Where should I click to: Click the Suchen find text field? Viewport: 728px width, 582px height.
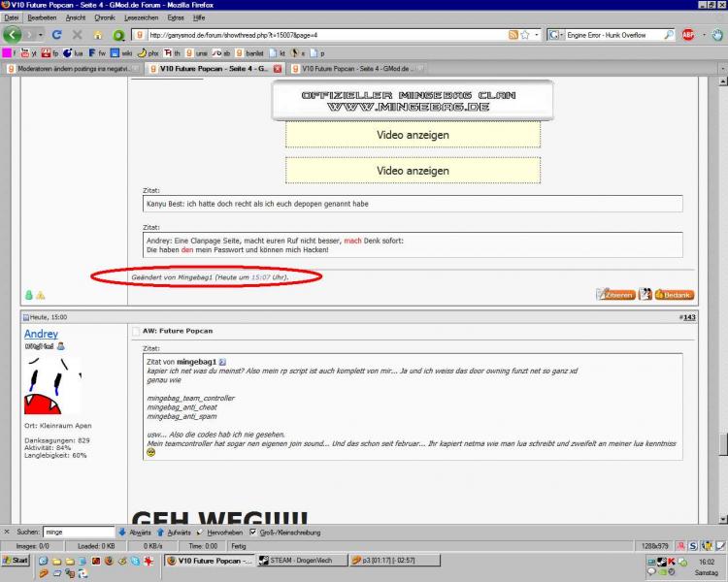(x=78, y=532)
